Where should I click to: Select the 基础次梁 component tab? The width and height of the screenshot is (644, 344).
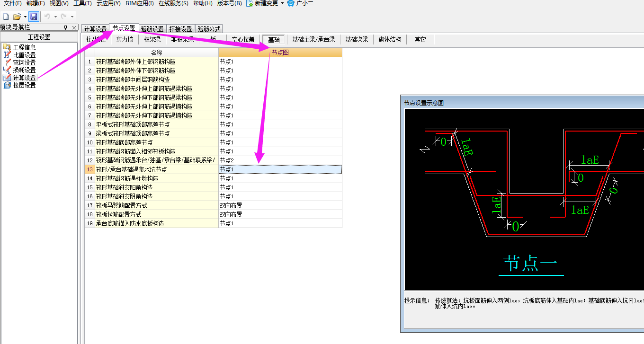tap(357, 40)
